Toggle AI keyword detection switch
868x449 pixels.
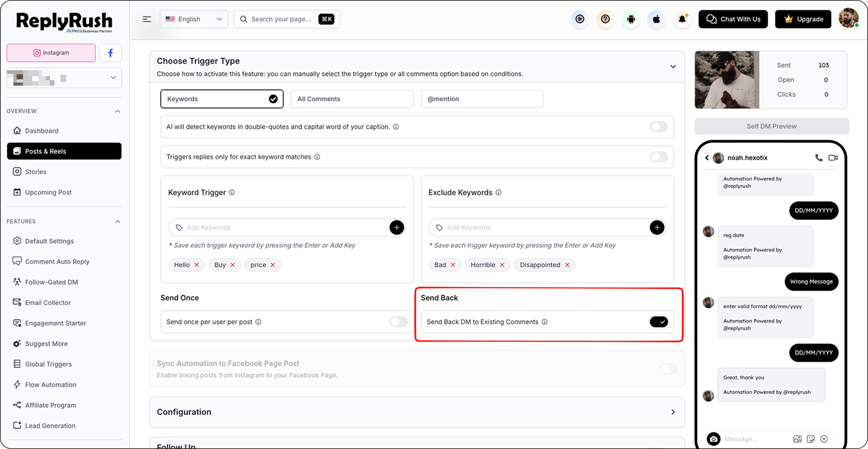[x=659, y=127]
